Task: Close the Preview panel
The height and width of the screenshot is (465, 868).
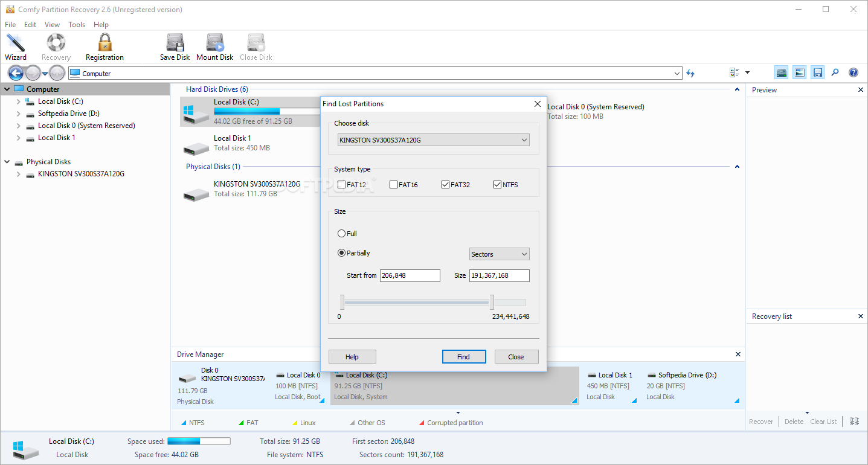Action: (x=861, y=90)
